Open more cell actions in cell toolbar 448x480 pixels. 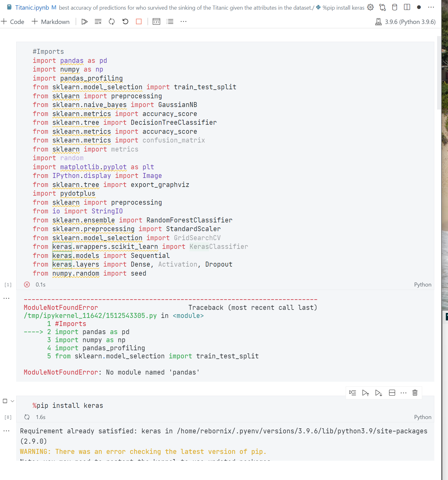(x=404, y=393)
